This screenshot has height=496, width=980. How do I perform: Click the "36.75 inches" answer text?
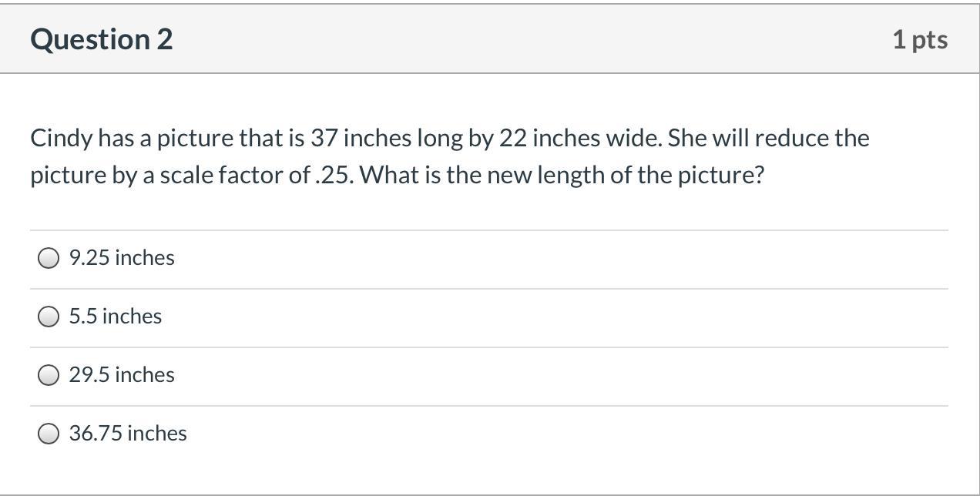tap(128, 434)
